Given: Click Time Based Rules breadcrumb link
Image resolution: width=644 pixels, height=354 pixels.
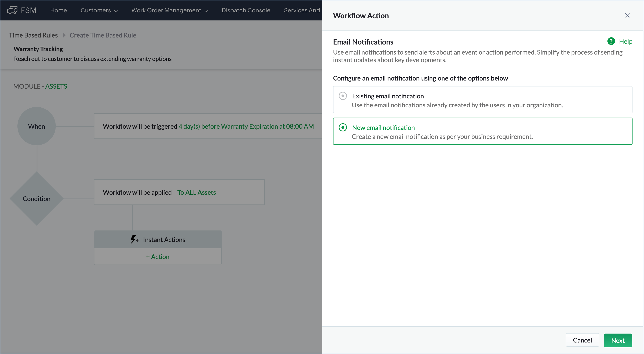Looking at the screenshot, I should (x=33, y=35).
